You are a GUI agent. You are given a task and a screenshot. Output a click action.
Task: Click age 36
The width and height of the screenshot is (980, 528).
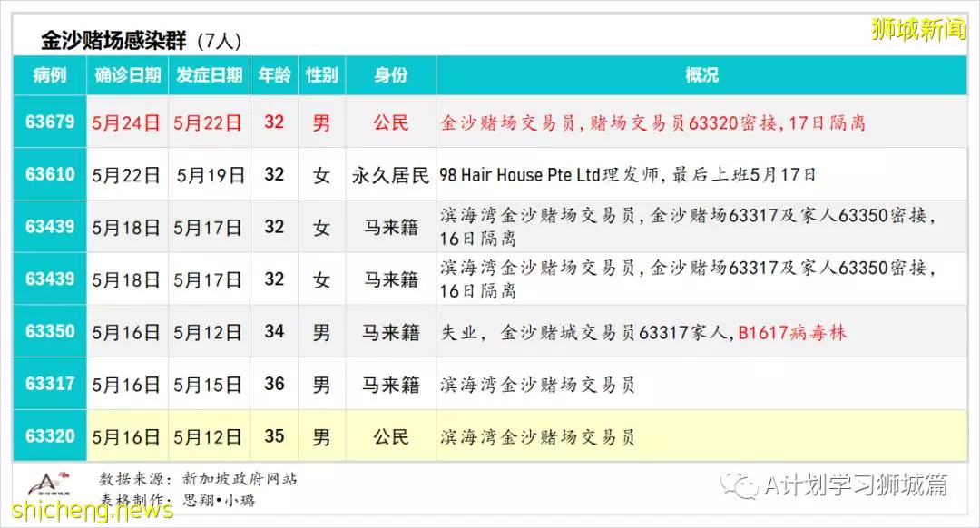click(274, 384)
